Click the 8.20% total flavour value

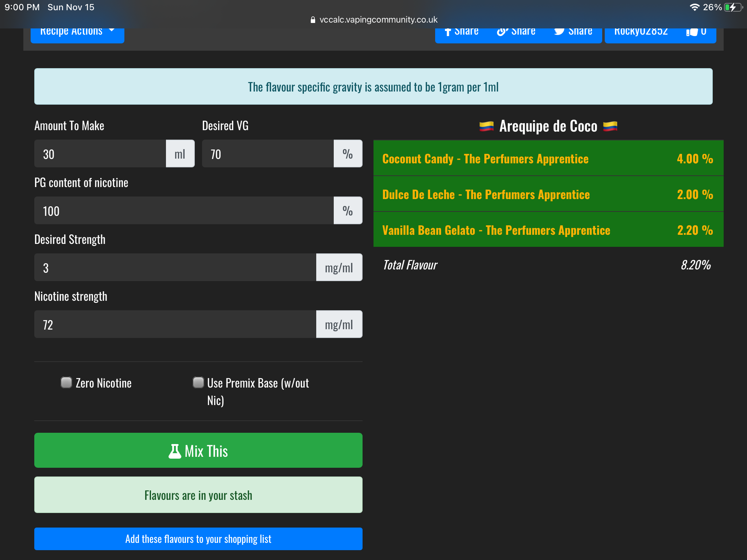[696, 265]
